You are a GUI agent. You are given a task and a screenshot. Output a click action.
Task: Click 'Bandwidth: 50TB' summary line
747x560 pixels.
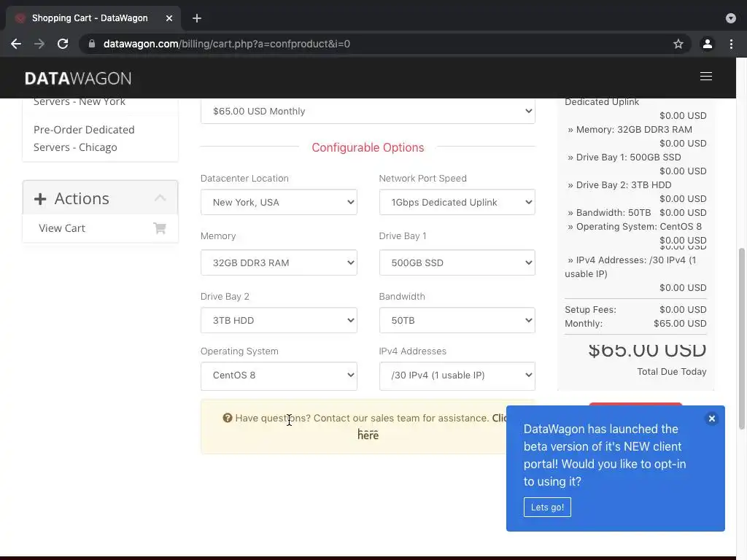tap(609, 212)
